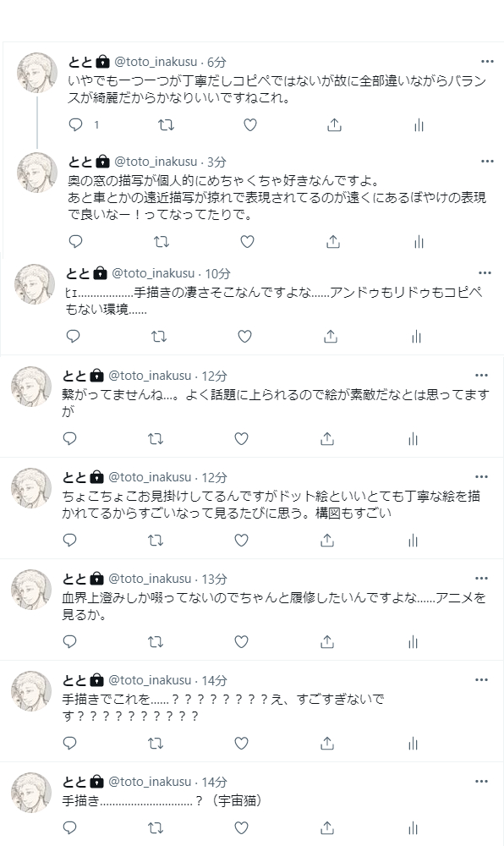Image resolution: width=504 pixels, height=846 pixels.
Task: Like the 10分 tweet about アンドゥ
Action: [244, 337]
